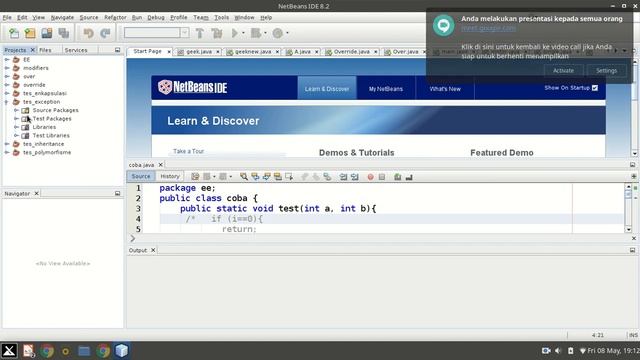Click the Find Previous Occurrence icon
Viewport: 640px width, 360px height.
[x=255, y=177]
